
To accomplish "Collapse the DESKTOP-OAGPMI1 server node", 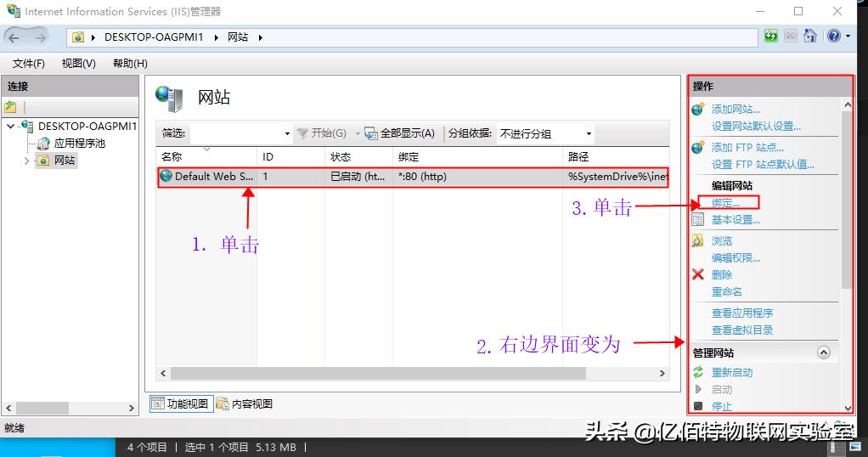I will 11,127.
